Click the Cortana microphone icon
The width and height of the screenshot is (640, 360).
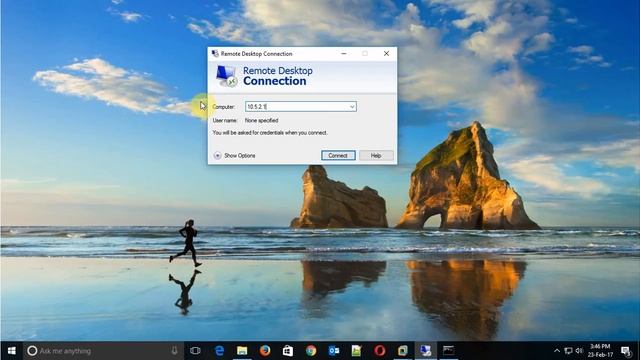pos(175,351)
